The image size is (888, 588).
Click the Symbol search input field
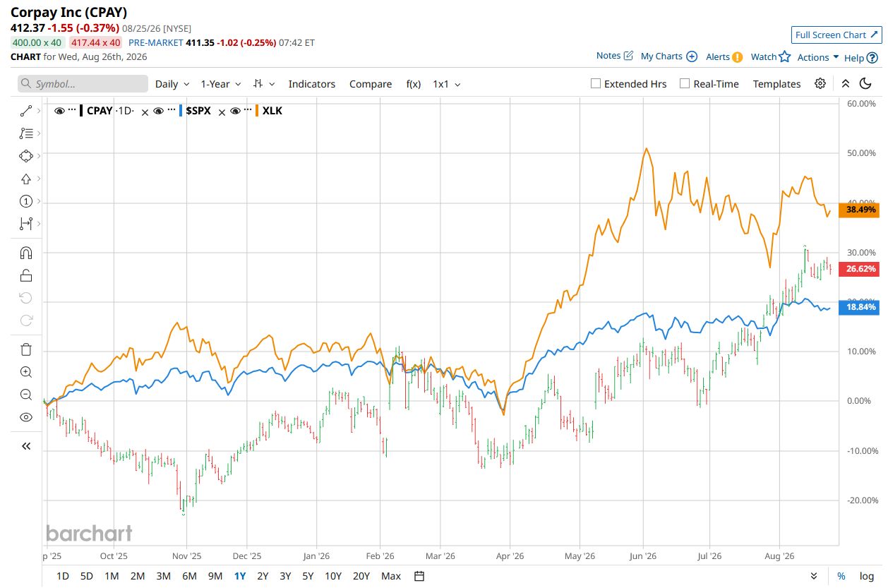point(83,84)
